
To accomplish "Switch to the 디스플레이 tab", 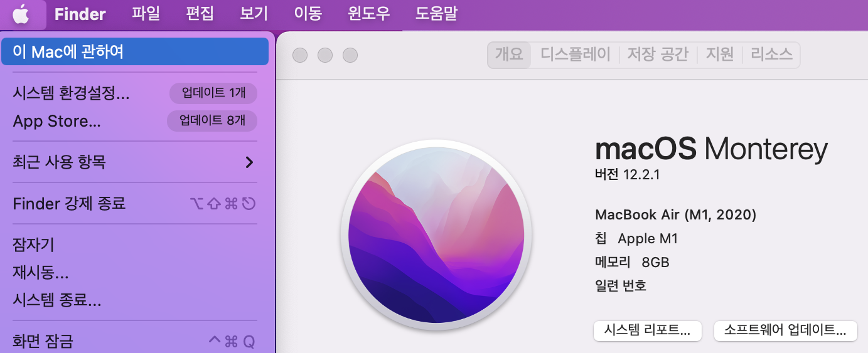I will pos(576,55).
